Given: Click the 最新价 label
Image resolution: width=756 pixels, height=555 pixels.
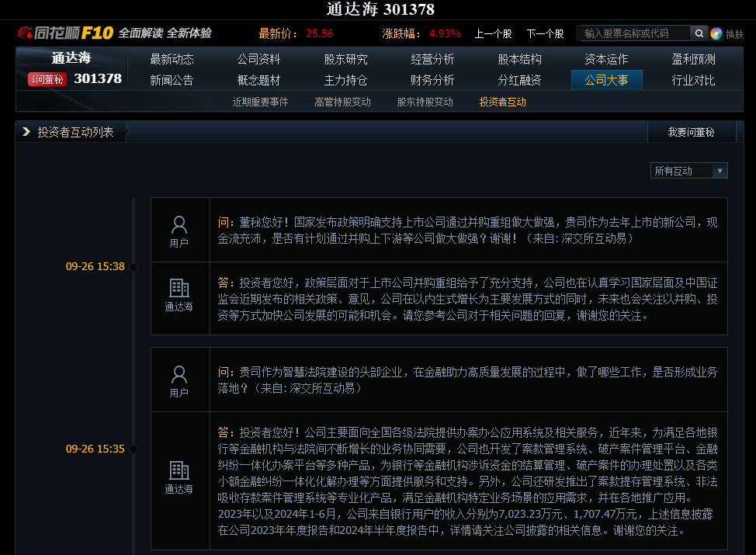Looking at the screenshot, I should [278, 33].
